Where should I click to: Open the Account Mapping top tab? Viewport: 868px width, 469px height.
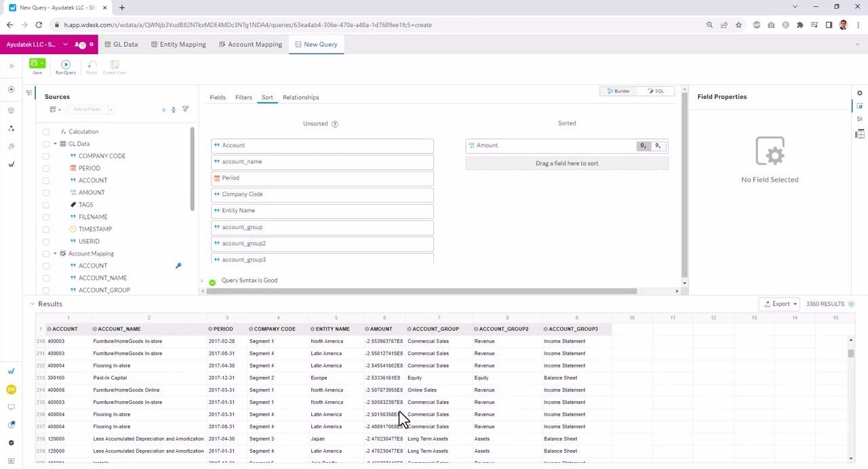(250, 44)
